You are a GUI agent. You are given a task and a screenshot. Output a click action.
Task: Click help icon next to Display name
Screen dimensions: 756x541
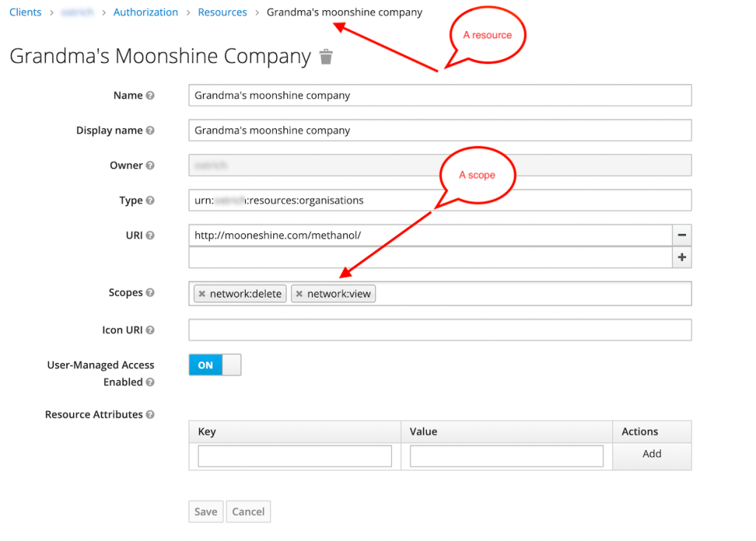[151, 131]
